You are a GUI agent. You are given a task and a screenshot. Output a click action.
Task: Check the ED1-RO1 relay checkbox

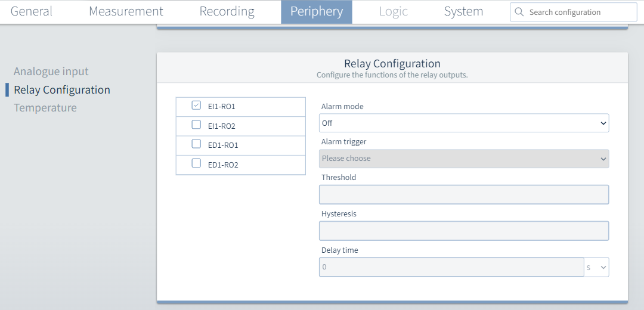[x=196, y=144]
